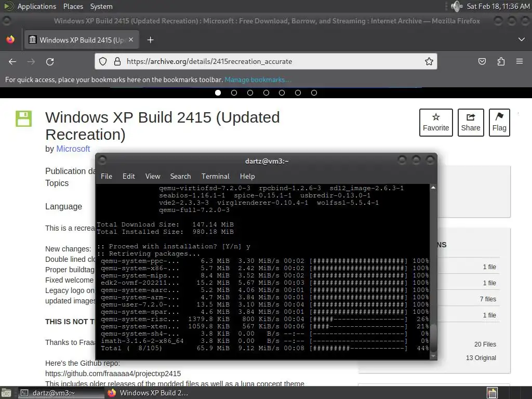Click the shield tracking protection icon
Image resolution: width=532 pixels, height=399 pixels.
click(103, 61)
